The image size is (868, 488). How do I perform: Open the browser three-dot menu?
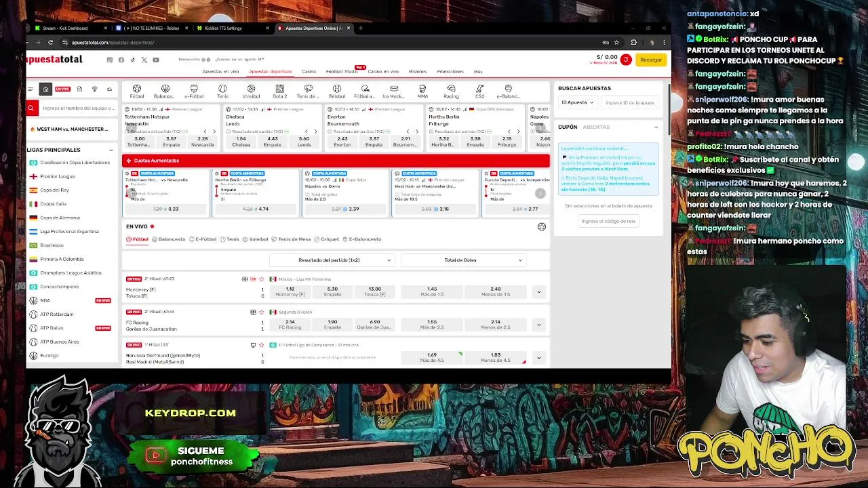(664, 42)
